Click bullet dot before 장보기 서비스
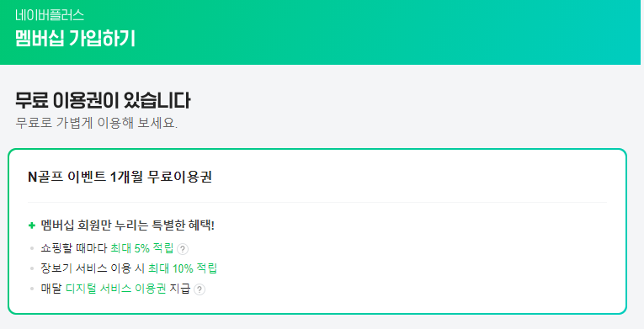The height and width of the screenshot is (329, 644). [32, 268]
